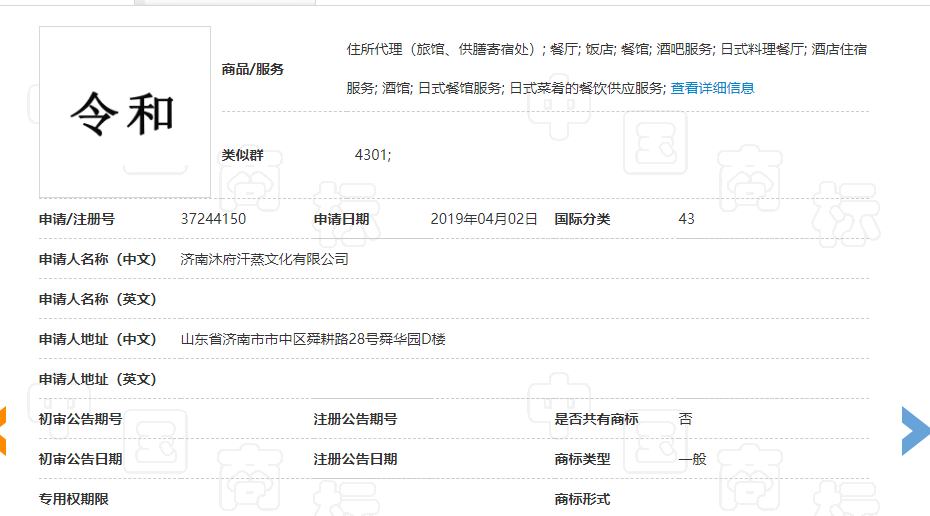Click the 商品/服务 label
The width and height of the screenshot is (930, 516).
(253, 69)
